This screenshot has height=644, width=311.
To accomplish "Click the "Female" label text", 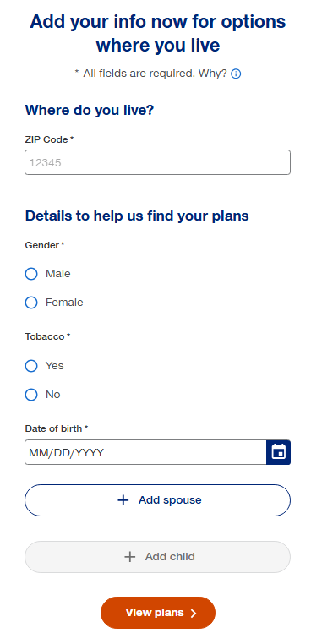I will [x=64, y=303].
